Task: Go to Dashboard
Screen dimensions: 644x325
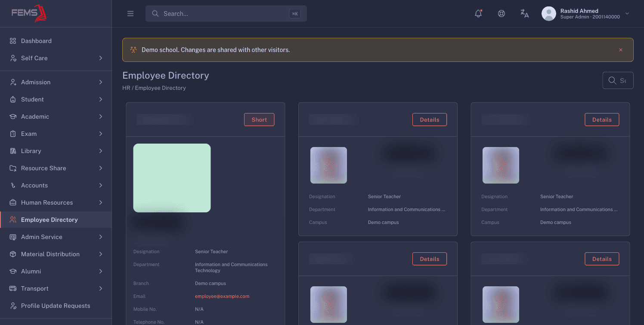Action: pos(56,41)
